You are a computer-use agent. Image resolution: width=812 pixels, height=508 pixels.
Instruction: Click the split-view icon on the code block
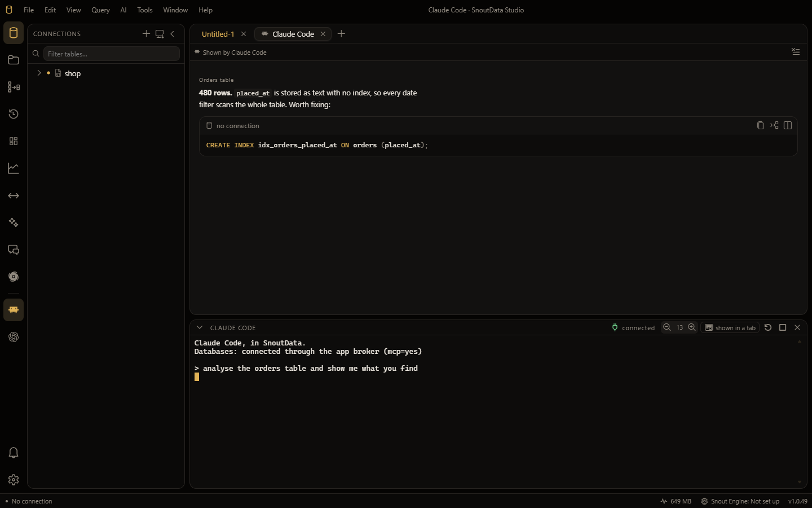pos(788,125)
